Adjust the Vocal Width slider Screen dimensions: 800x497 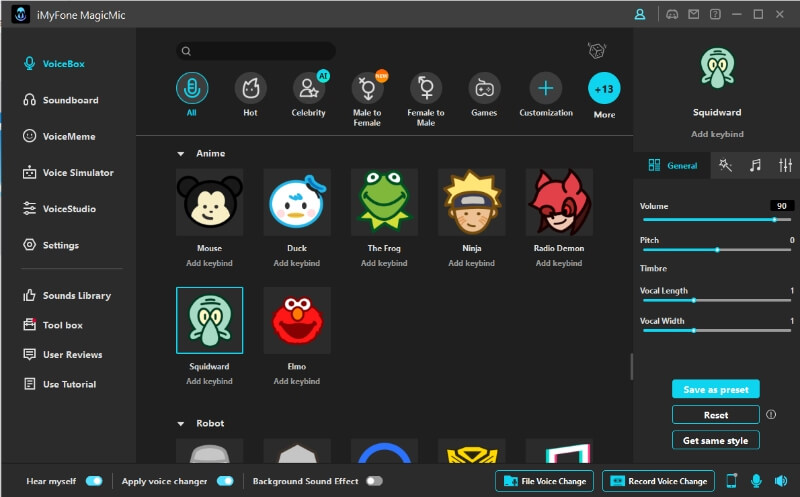pos(717,330)
